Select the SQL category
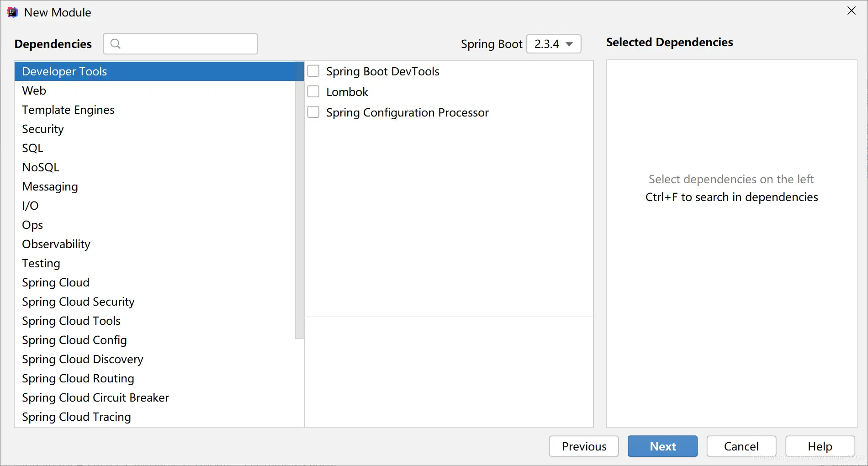Screen dimensions: 868x466 [155, 148]
